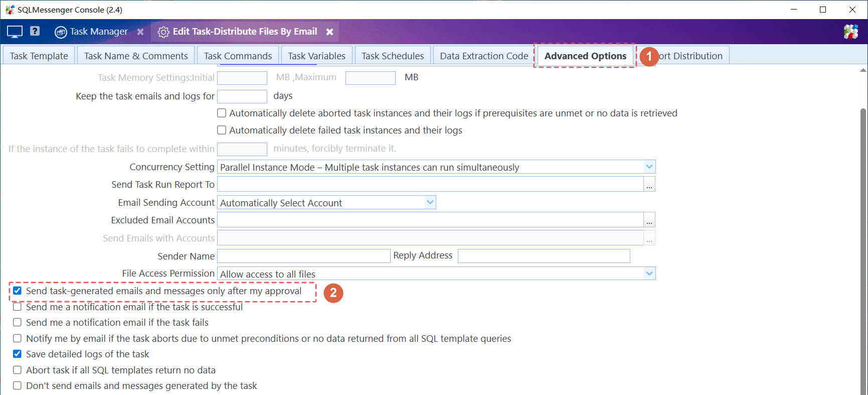Image resolution: width=868 pixels, height=395 pixels.
Task: Close the Edit Task-Distribute Files By Email tab
Action: (x=329, y=32)
